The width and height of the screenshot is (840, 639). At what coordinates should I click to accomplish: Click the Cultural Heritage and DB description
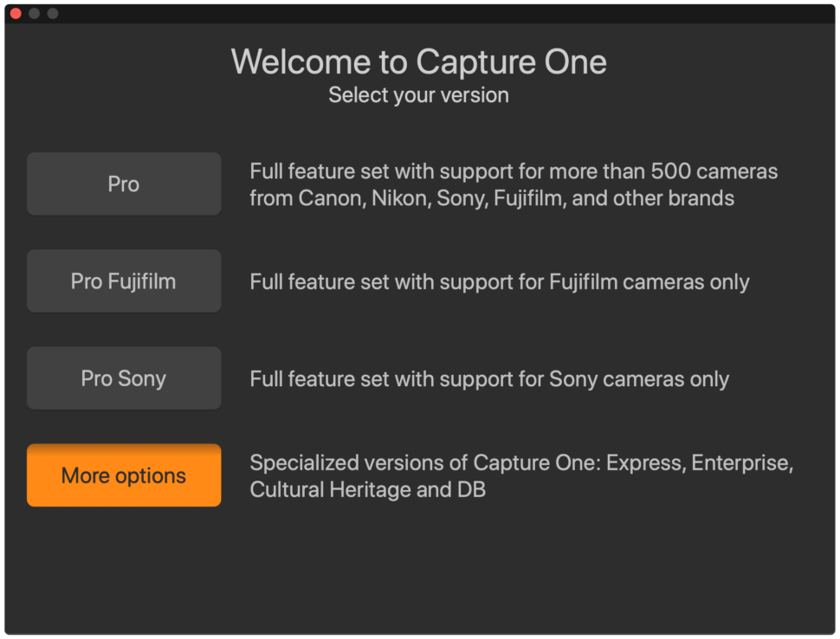coord(520,475)
